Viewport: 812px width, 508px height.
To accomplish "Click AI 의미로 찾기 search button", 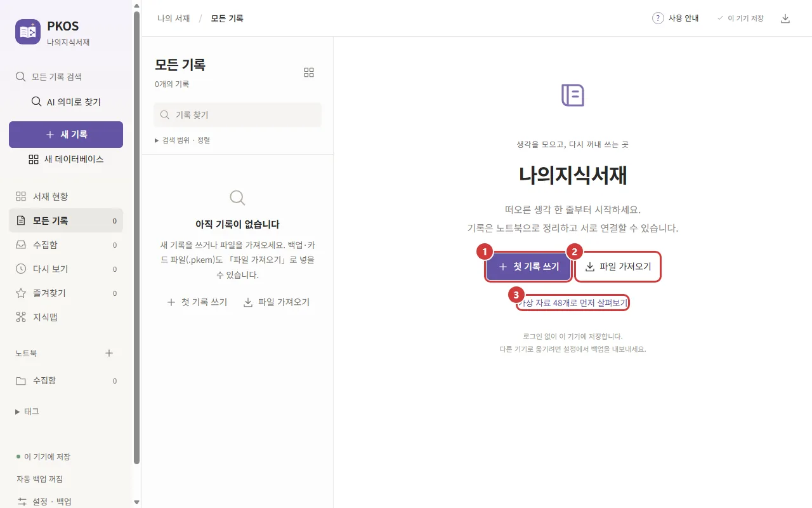I will coord(66,102).
